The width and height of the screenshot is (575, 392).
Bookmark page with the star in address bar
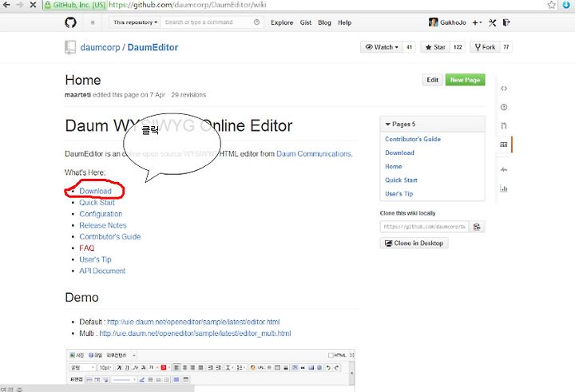[551, 5]
